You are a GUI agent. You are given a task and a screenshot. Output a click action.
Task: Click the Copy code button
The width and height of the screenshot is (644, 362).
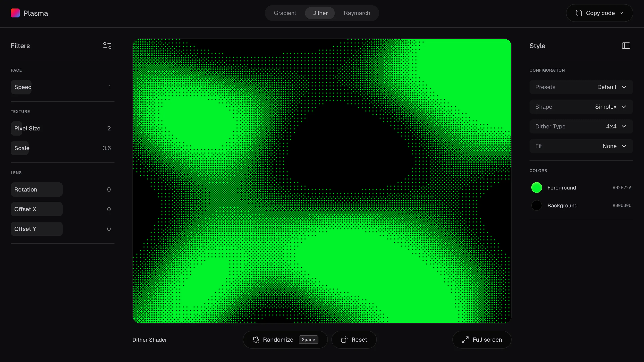[x=600, y=13]
